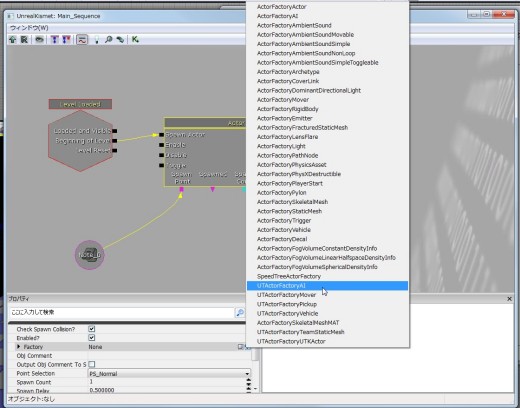
Task: Toggle Check Spawn Collision checkbox
Action: click(x=91, y=329)
